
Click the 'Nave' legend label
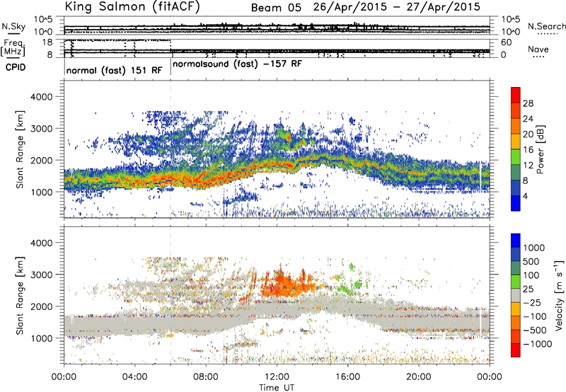pyautogui.click(x=538, y=50)
